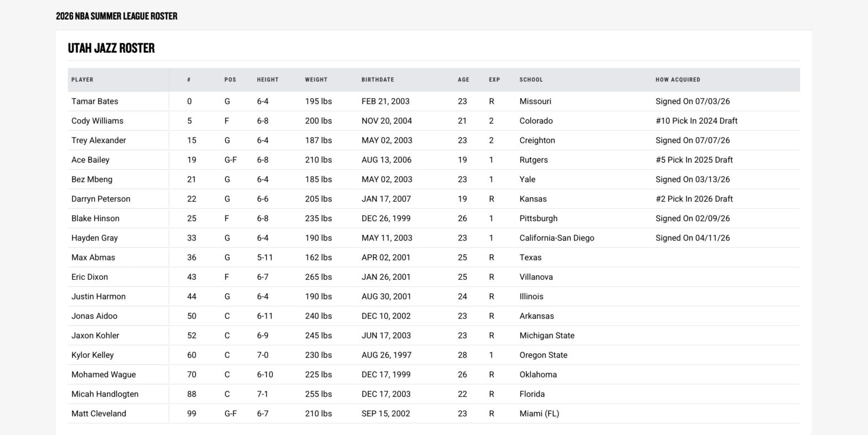868x435 pixels.
Task: Click the WEIGHT column header
Action: tap(316, 80)
